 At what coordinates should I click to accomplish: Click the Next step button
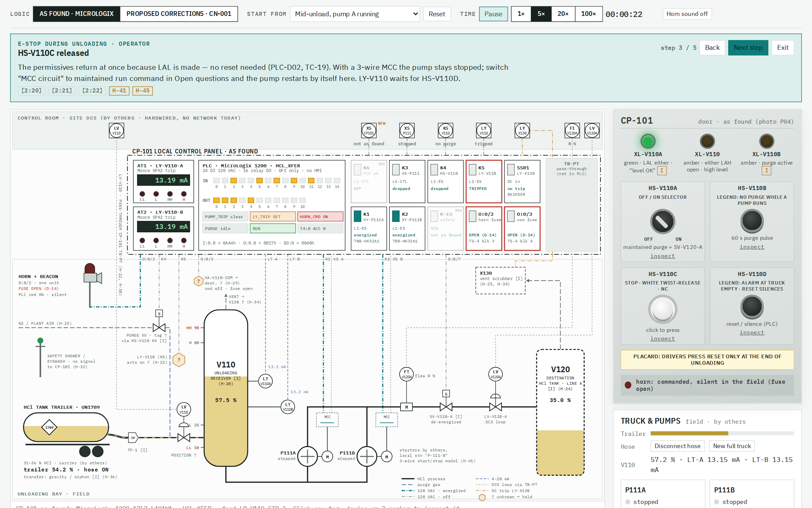click(x=748, y=48)
